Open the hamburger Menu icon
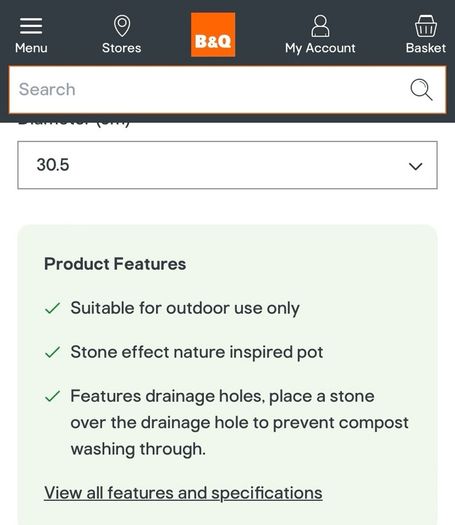 tap(31, 26)
